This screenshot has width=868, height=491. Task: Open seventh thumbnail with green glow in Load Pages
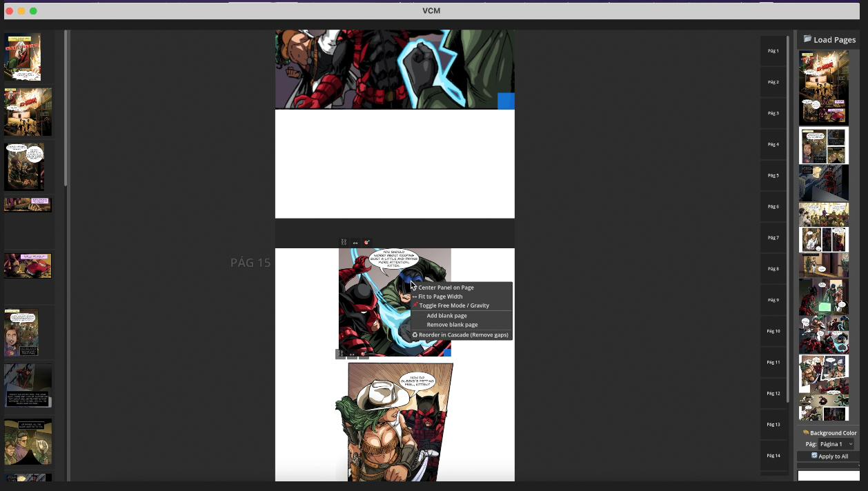click(824, 297)
